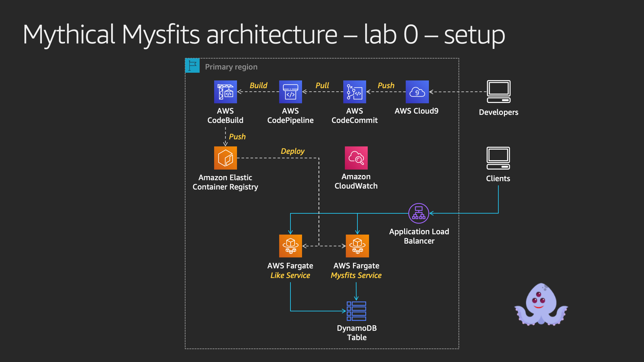Click the 'Deploy' label
644x362 pixels.
tap(293, 151)
